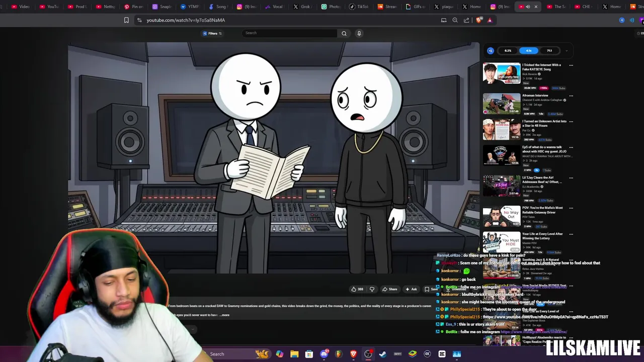The height and width of the screenshot is (362, 644).
Task: Expand the description with ...more
Action: click(224, 315)
